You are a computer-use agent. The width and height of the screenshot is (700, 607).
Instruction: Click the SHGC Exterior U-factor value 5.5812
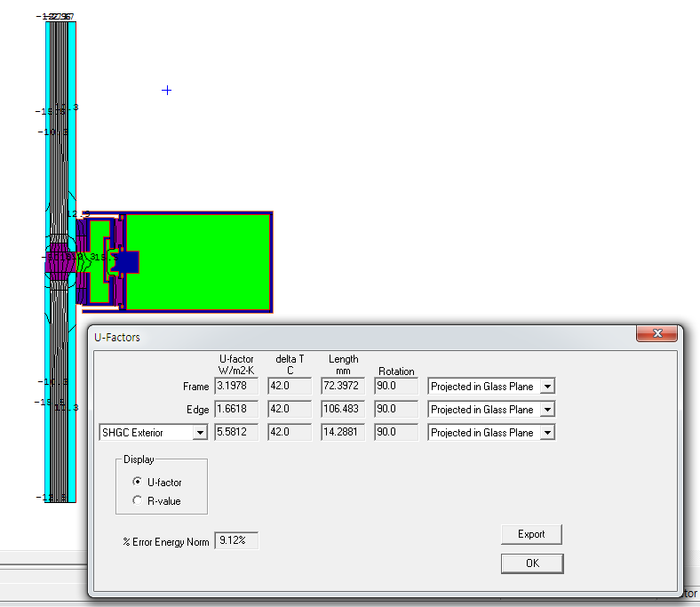[x=235, y=433]
